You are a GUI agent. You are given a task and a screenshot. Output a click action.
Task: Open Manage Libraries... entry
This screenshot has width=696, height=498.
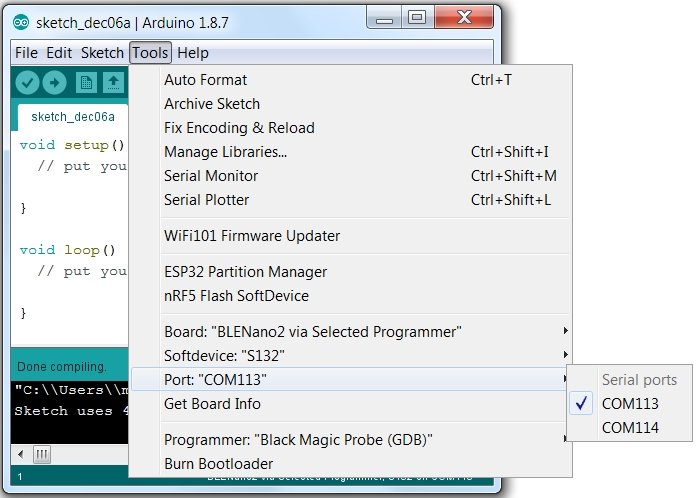tap(351, 152)
